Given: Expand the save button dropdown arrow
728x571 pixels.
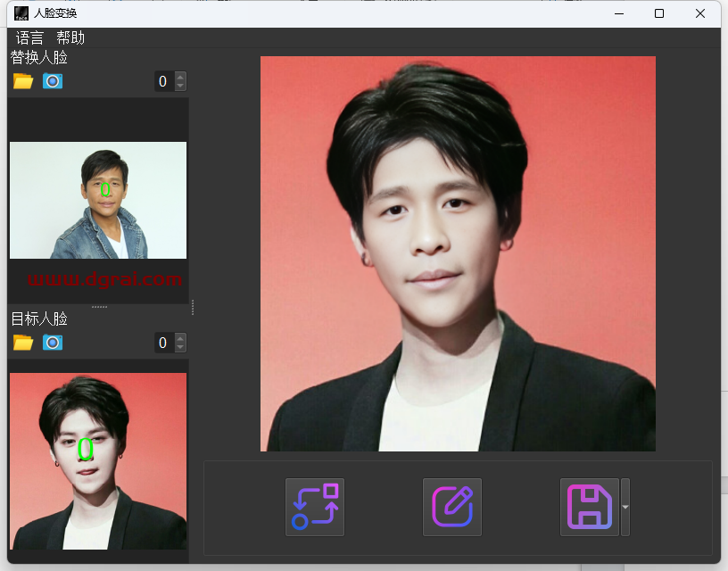Looking at the screenshot, I should click(x=625, y=507).
